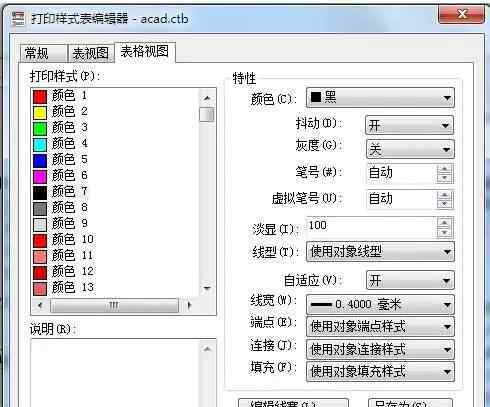Pick the black 颜色 7 plot style
This screenshot has height=407, width=490.
61,192
